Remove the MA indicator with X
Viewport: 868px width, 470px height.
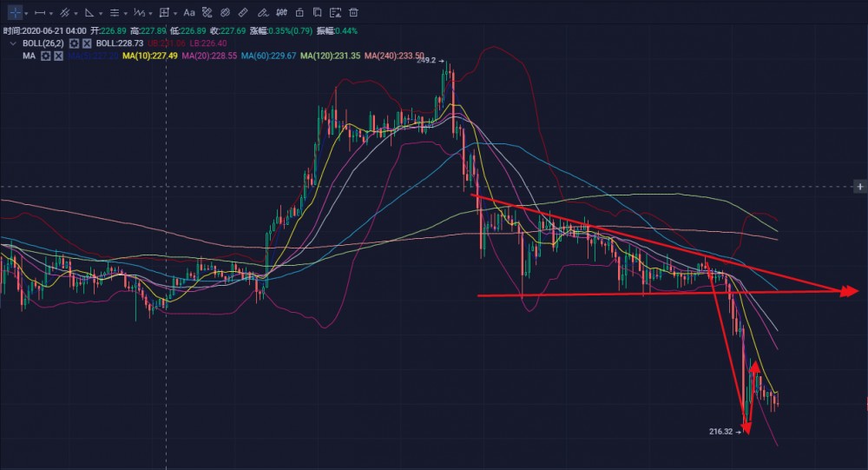tap(58, 56)
